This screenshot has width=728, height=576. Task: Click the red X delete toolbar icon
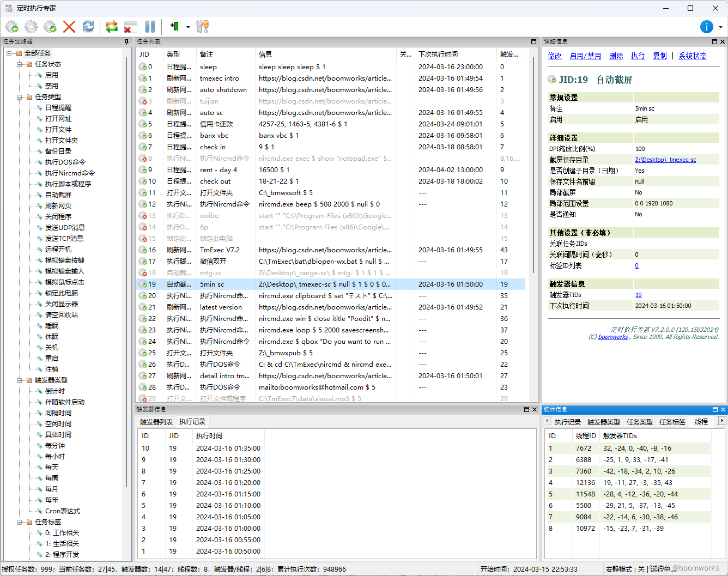click(69, 27)
